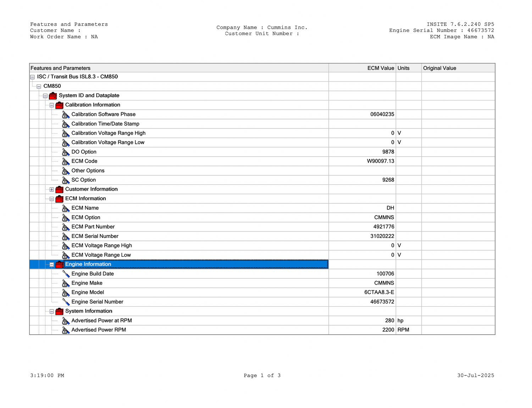Collapse the CM850 tree node

pyautogui.click(x=39, y=86)
